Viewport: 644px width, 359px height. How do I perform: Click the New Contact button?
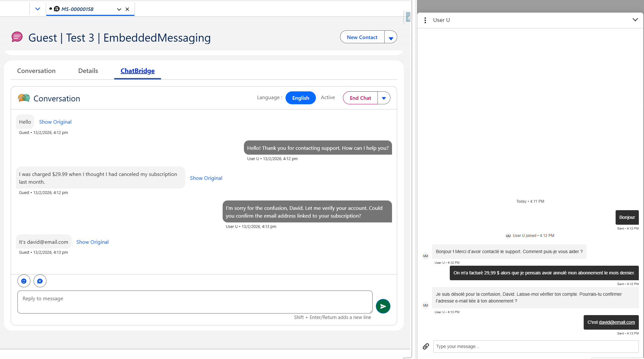coord(362,37)
